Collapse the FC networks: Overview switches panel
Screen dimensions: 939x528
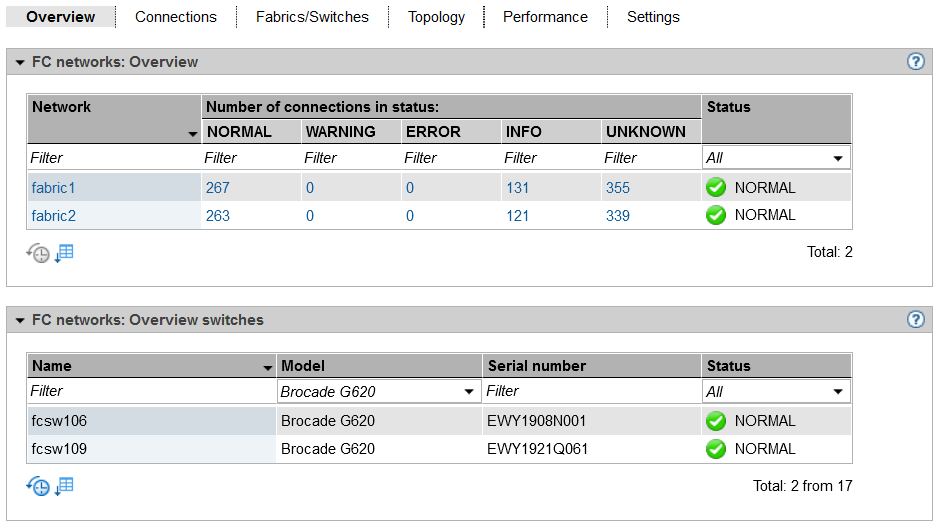pyautogui.click(x=19, y=321)
